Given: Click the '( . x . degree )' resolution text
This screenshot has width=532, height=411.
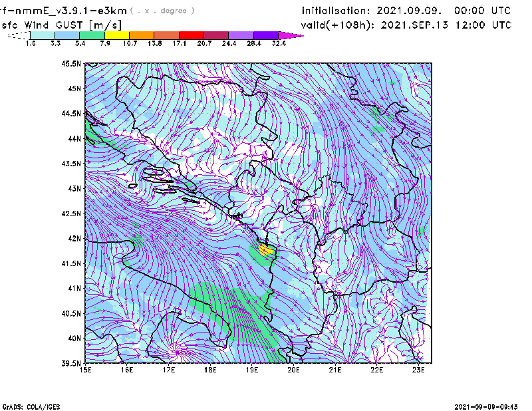Looking at the screenshot, I should pyautogui.click(x=162, y=11).
